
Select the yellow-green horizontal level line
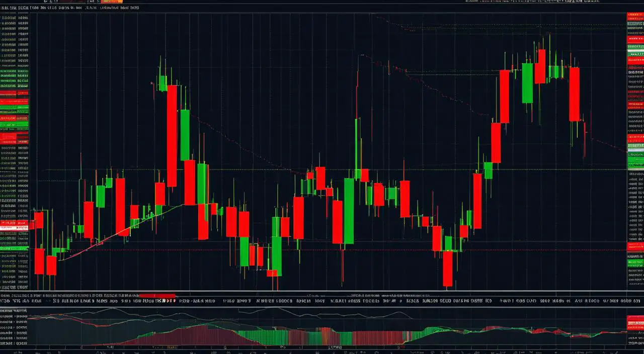coord(332,169)
